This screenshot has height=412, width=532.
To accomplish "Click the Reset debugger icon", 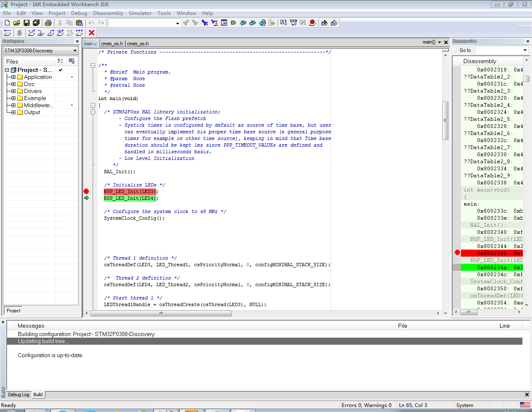I will pyautogui.click(x=7, y=33).
